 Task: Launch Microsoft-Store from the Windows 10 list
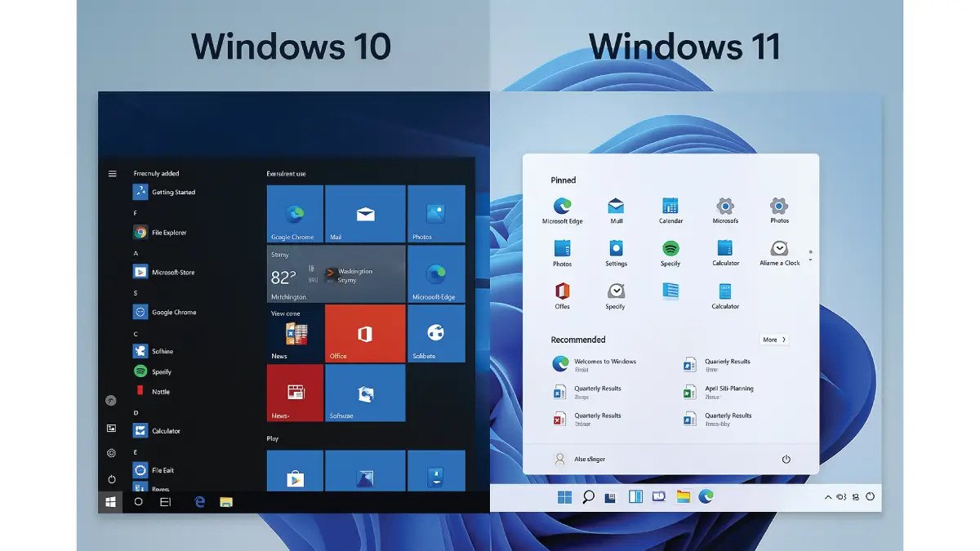pyautogui.click(x=164, y=273)
